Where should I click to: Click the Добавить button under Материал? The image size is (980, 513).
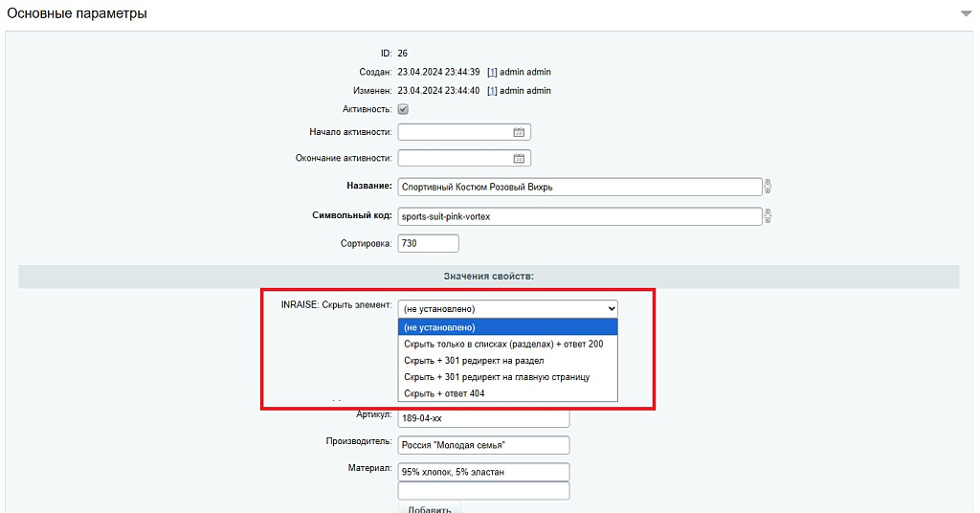430,508
